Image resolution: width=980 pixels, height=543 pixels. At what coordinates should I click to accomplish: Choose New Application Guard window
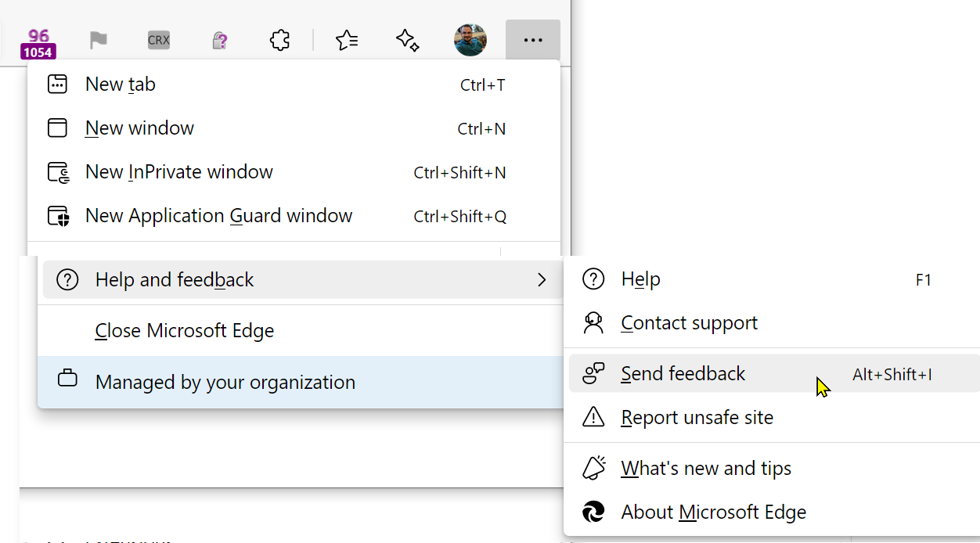pos(218,216)
